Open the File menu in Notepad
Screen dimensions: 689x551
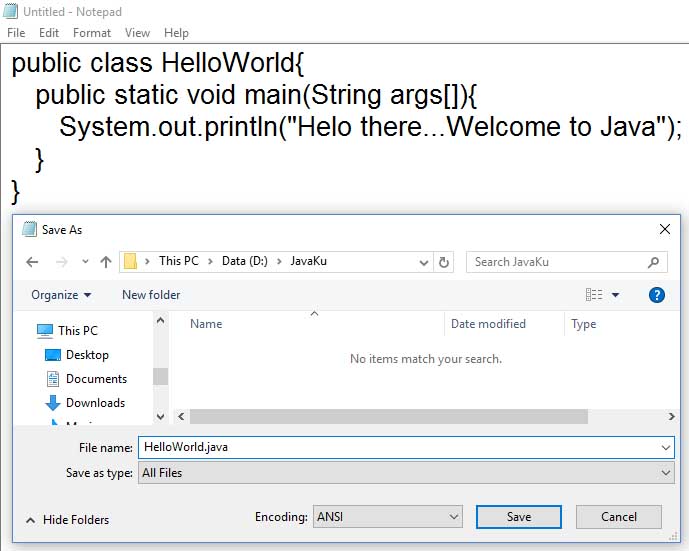[16, 33]
